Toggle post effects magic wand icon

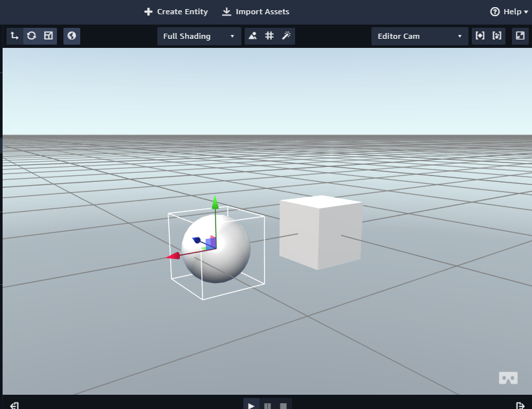(286, 36)
